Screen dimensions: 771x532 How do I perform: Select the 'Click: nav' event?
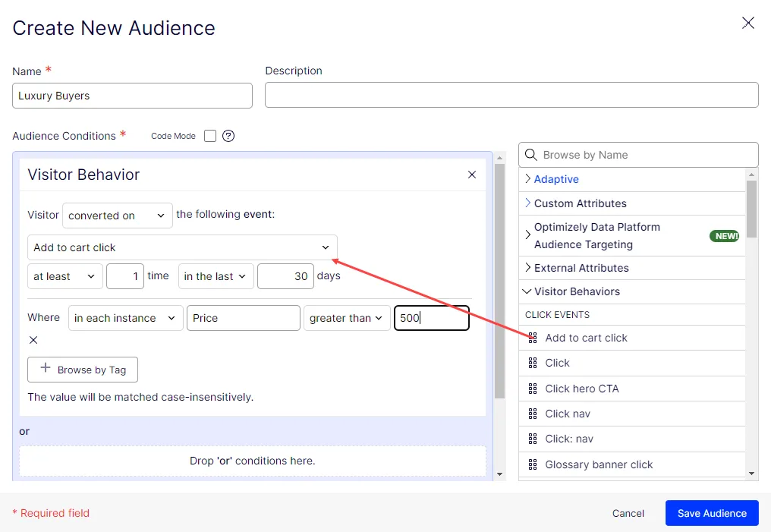pyautogui.click(x=632, y=439)
